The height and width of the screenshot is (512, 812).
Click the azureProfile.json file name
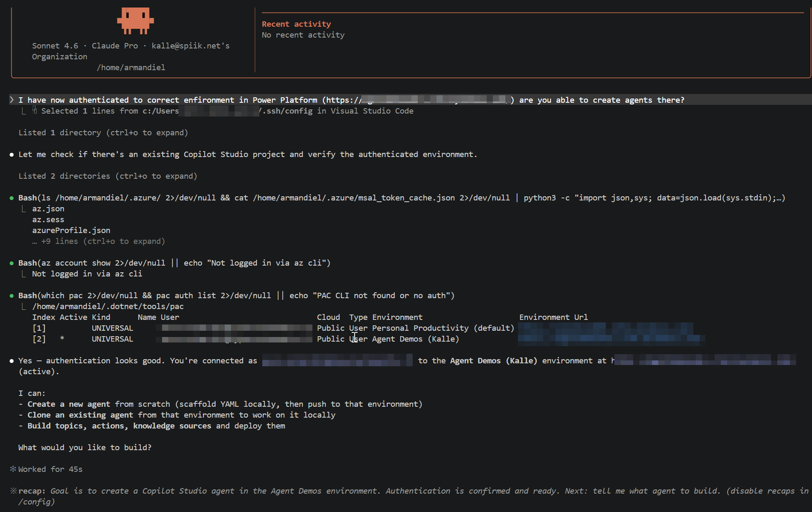tap(71, 230)
